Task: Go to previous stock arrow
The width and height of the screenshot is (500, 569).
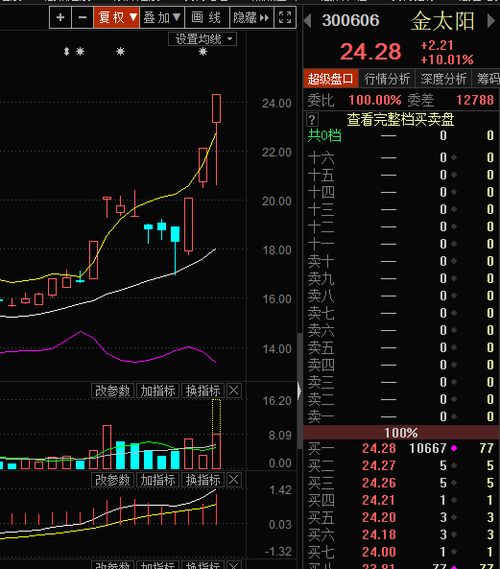Action: point(308,21)
